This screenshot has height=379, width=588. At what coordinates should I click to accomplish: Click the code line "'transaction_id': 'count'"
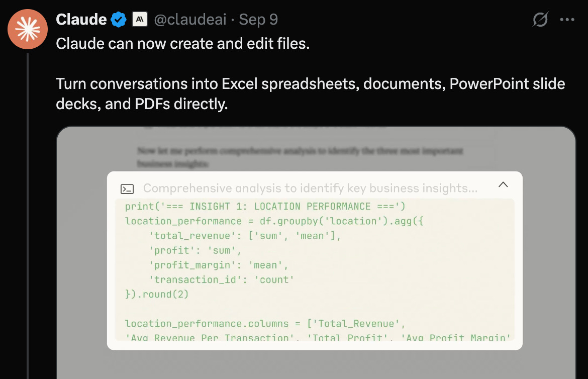(221, 279)
